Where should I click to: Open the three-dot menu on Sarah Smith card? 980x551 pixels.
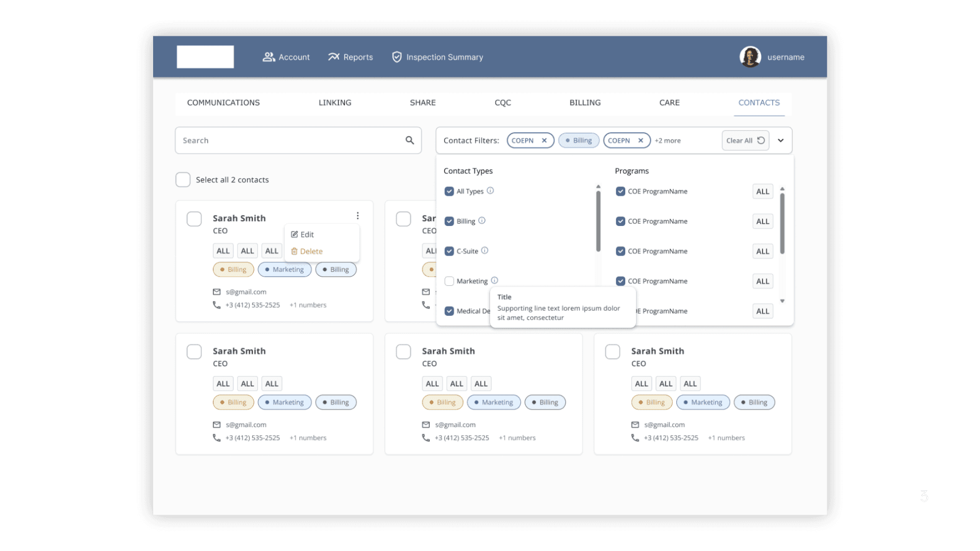358,216
